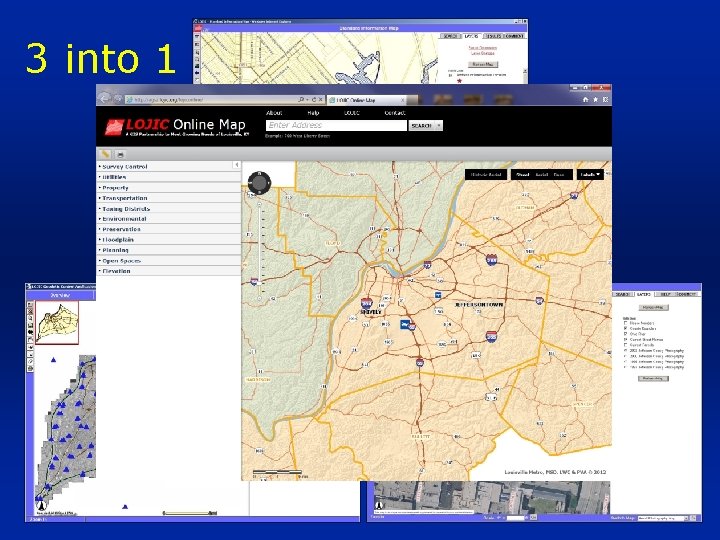
Task: Click the ruler measure tool icon
Action: coord(106,154)
